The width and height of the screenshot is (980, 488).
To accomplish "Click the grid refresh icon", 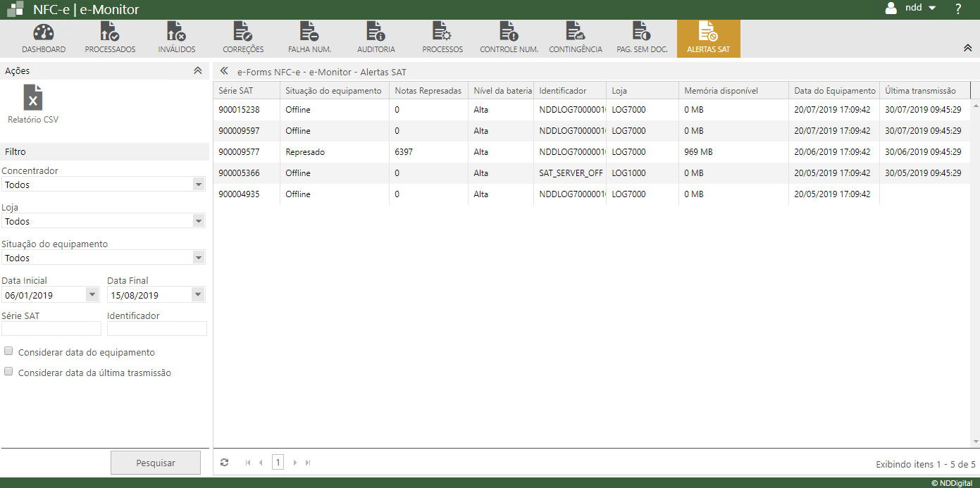I will [224, 463].
